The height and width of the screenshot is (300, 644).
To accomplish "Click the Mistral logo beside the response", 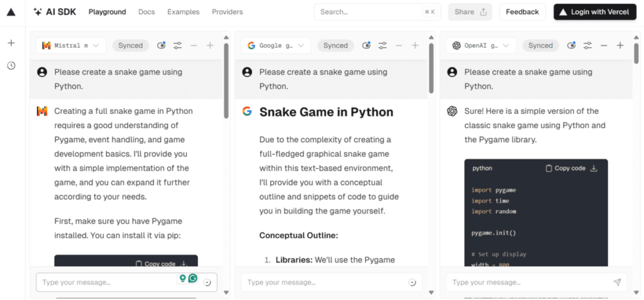I will click(x=42, y=111).
